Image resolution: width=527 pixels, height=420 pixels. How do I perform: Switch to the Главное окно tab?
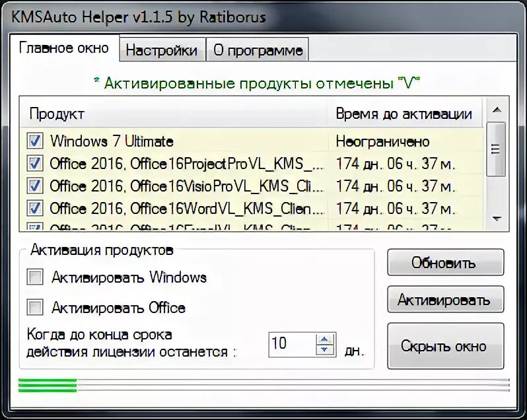click(x=64, y=48)
